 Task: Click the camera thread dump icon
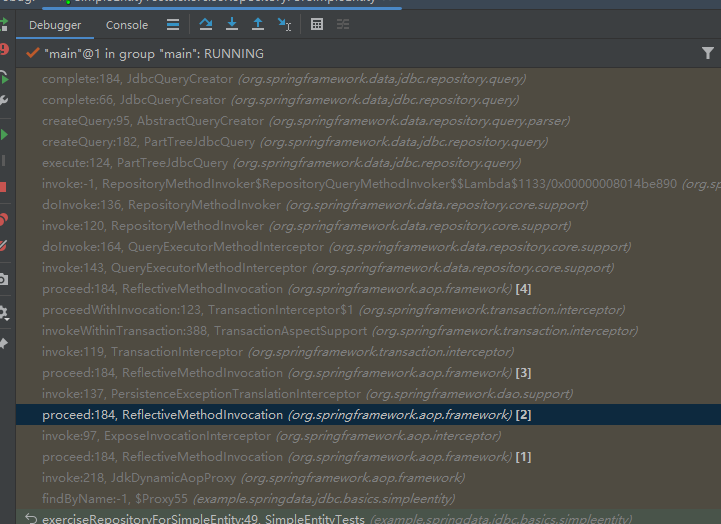click(4, 279)
